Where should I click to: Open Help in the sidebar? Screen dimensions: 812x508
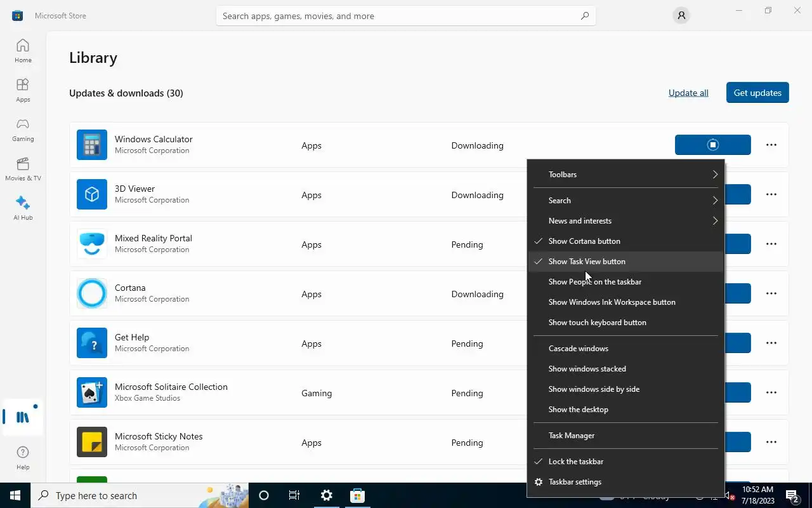pyautogui.click(x=23, y=457)
